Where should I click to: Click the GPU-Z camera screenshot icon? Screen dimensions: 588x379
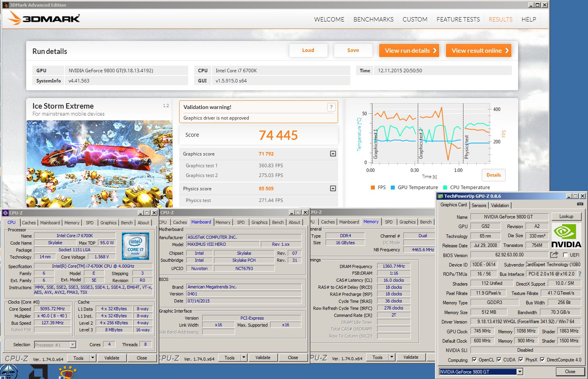580,204
